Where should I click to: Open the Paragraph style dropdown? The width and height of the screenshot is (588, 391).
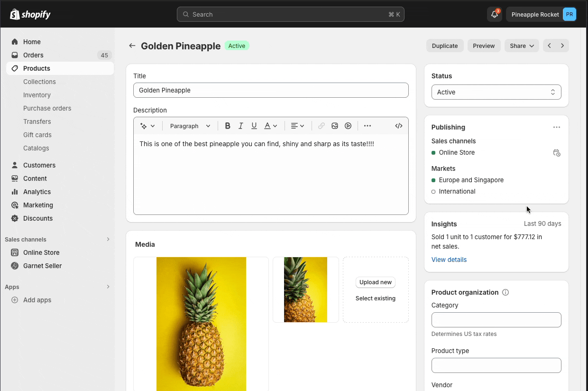point(189,126)
